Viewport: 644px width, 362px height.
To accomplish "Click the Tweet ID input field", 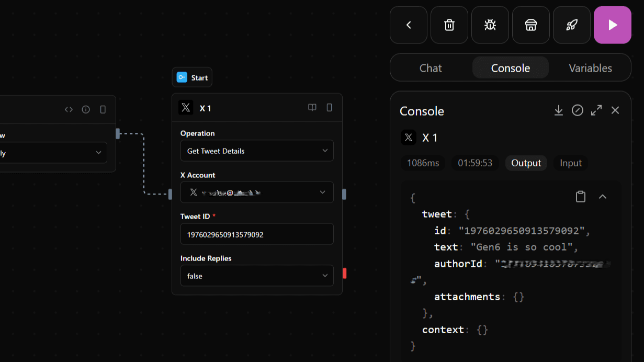I will (x=256, y=234).
